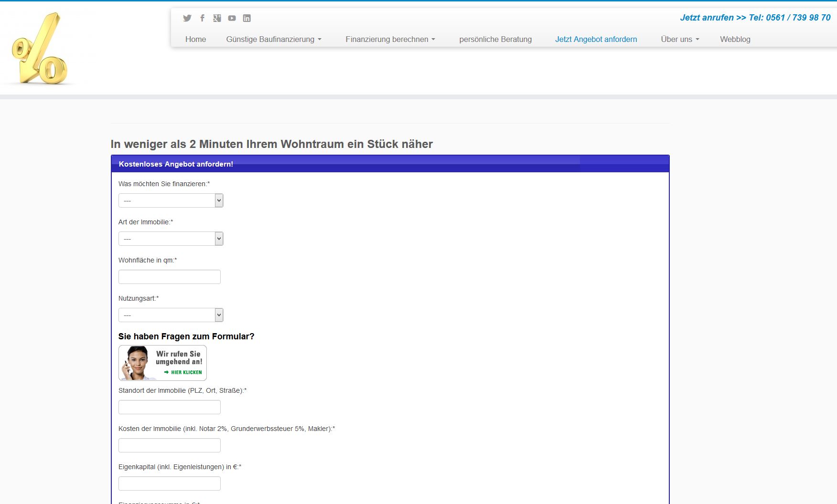The image size is (837, 504).
Task: Click the golden percent sign logo
Action: click(40, 49)
